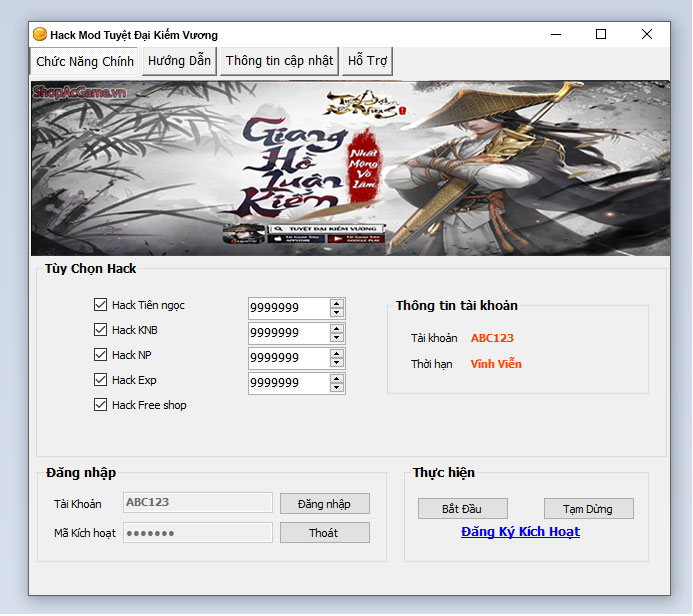Increase the Hack Exp value with up arrow
This screenshot has width=693, height=616.
pyautogui.click(x=337, y=379)
